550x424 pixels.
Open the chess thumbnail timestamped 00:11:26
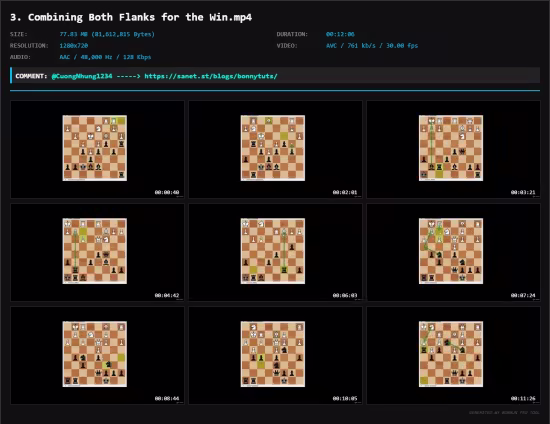click(454, 356)
